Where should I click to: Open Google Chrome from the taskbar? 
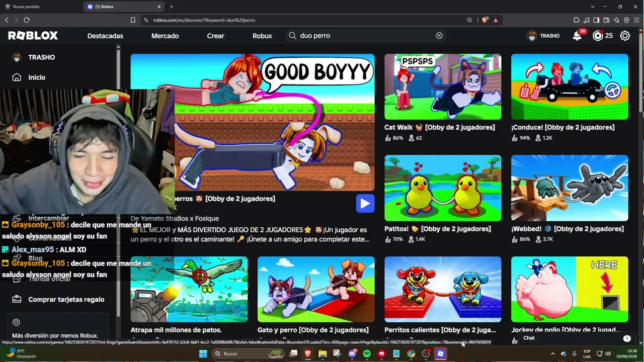(411, 353)
